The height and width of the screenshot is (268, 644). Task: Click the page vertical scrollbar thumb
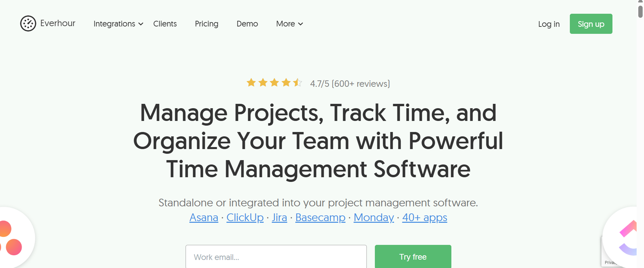pyautogui.click(x=640, y=11)
